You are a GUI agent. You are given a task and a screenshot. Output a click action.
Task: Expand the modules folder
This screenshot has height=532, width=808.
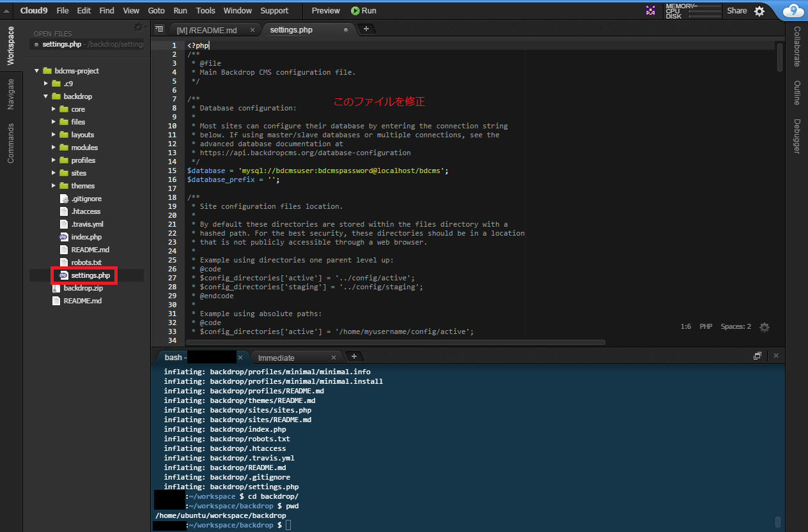tap(55, 148)
